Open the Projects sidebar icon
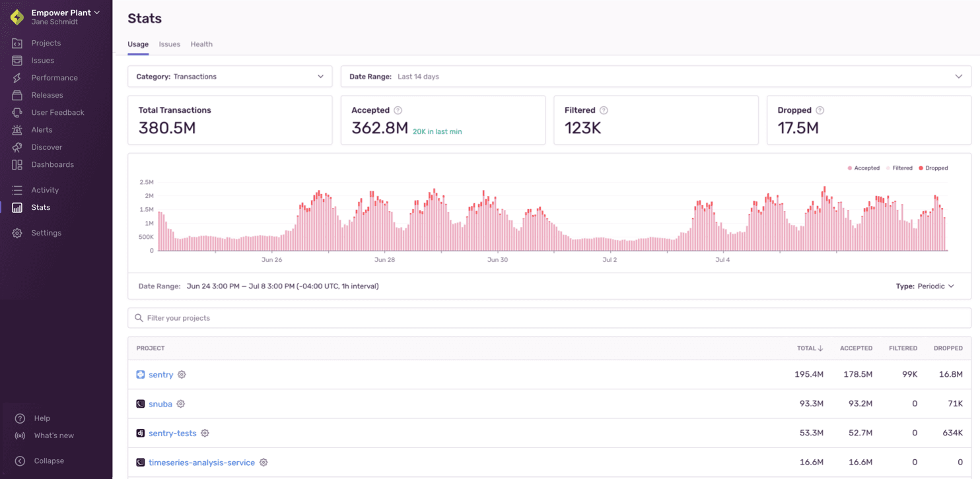 coord(17,43)
